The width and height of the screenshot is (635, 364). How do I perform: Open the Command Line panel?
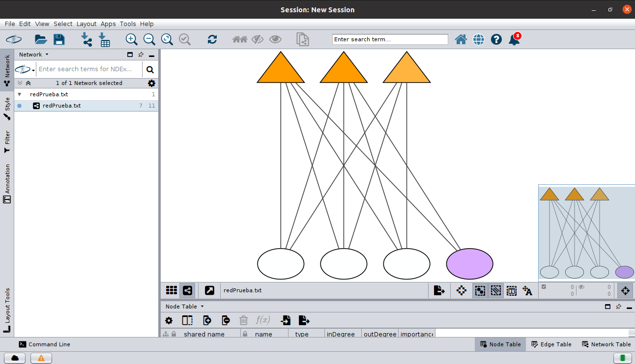click(45, 344)
